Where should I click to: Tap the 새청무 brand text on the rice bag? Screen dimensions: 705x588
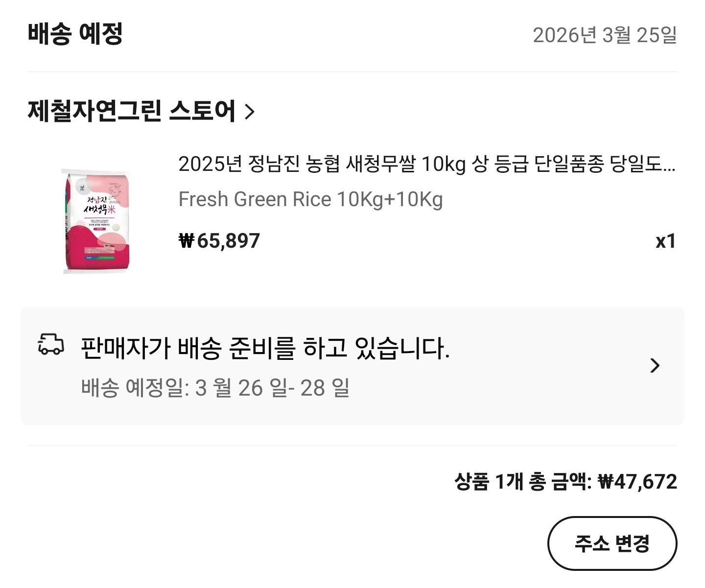(x=95, y=210)
